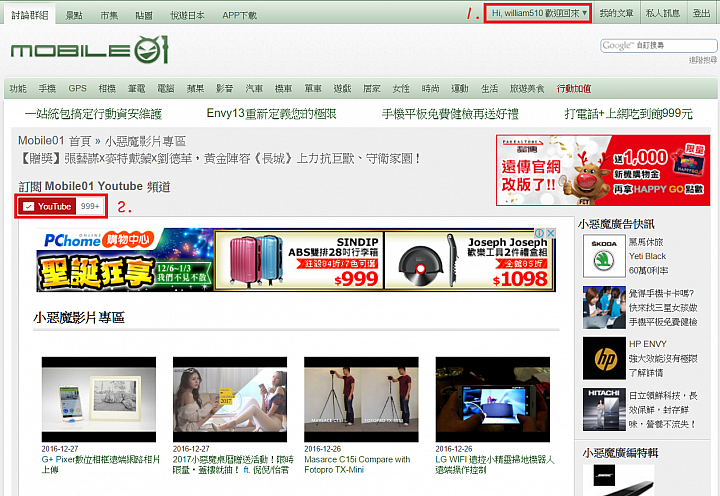Click the Samsung 手機健檢 ad image
This screenshot has width=720, height=496.
coord(604,307)
